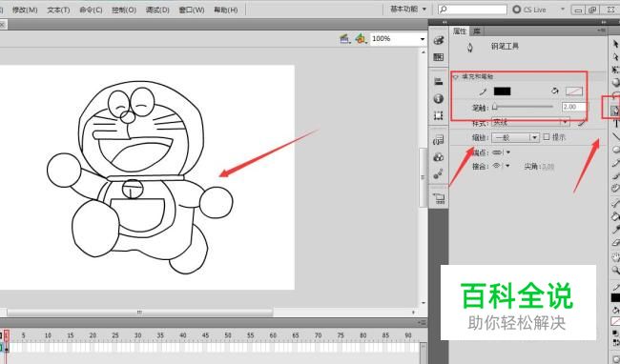Open the 样式 stroke style dropdown
Viewport: 620px width, 364px height.
click(530, 123)
